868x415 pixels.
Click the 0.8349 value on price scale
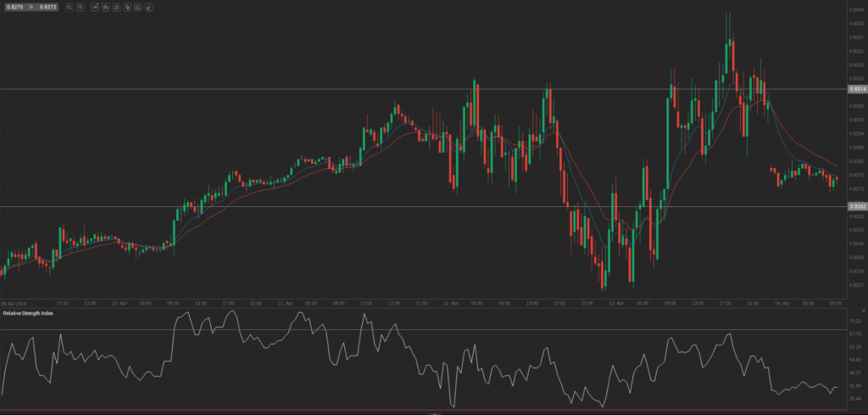pos(854,10)
